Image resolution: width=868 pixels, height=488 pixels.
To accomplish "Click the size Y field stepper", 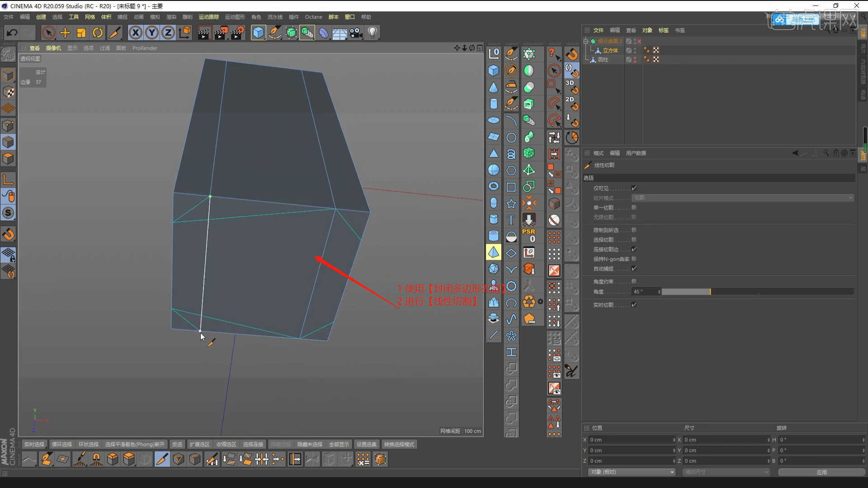I will point(769,450).
